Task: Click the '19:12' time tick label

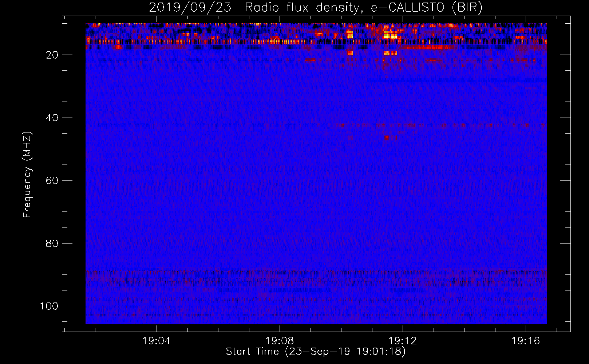Action: coord(403,341)
